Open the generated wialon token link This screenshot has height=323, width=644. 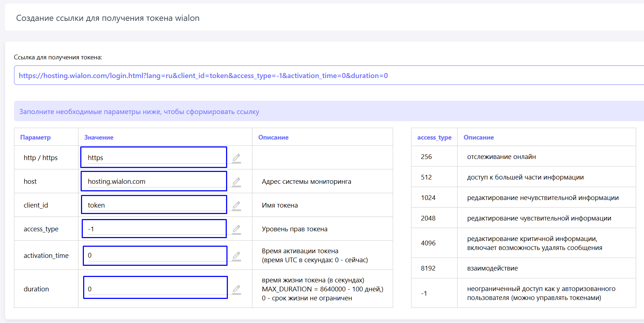(203, 76)
